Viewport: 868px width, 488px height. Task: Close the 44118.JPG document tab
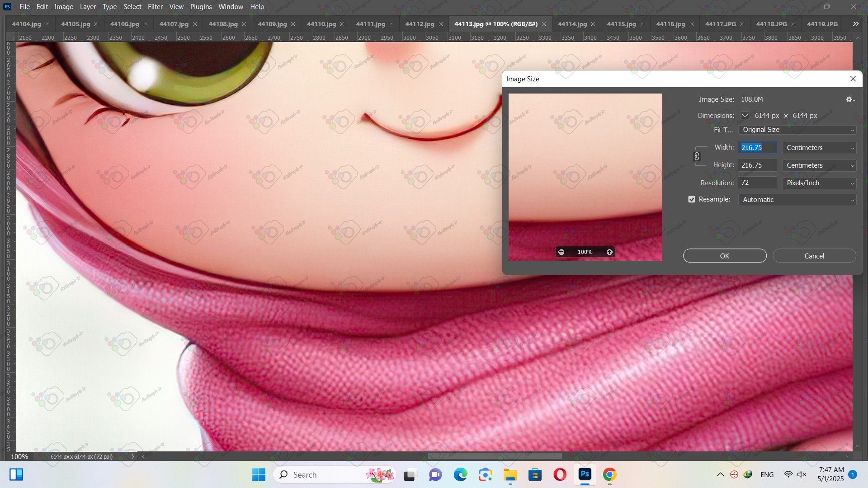click(x=793, y=24)
